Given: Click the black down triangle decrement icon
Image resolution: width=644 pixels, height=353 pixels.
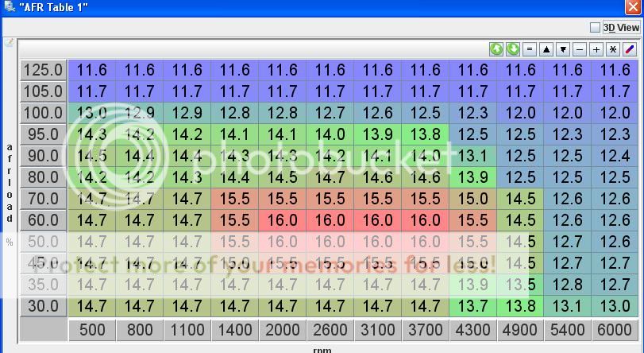Looking at the screenshot, I should click(x=563, y=49).
